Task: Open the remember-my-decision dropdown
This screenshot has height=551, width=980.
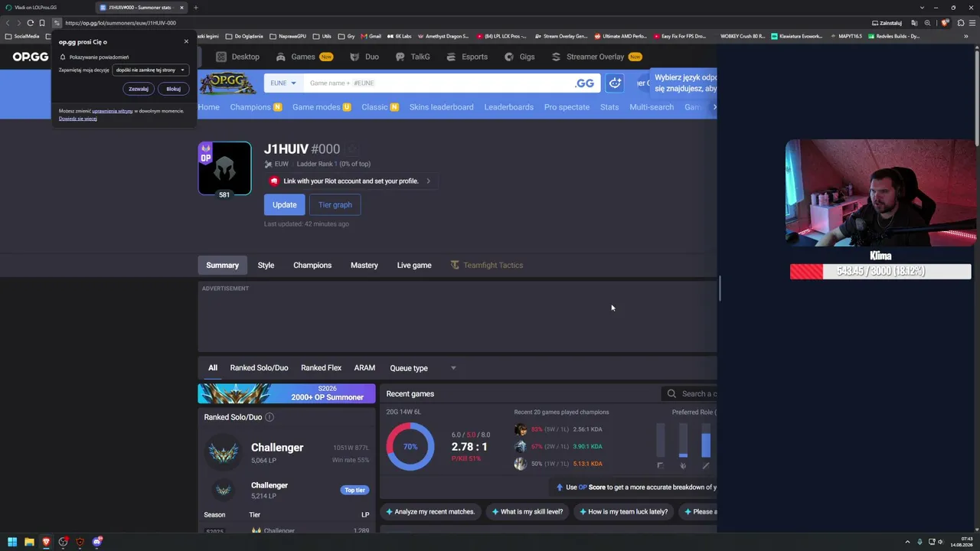Action: (150, 70)
